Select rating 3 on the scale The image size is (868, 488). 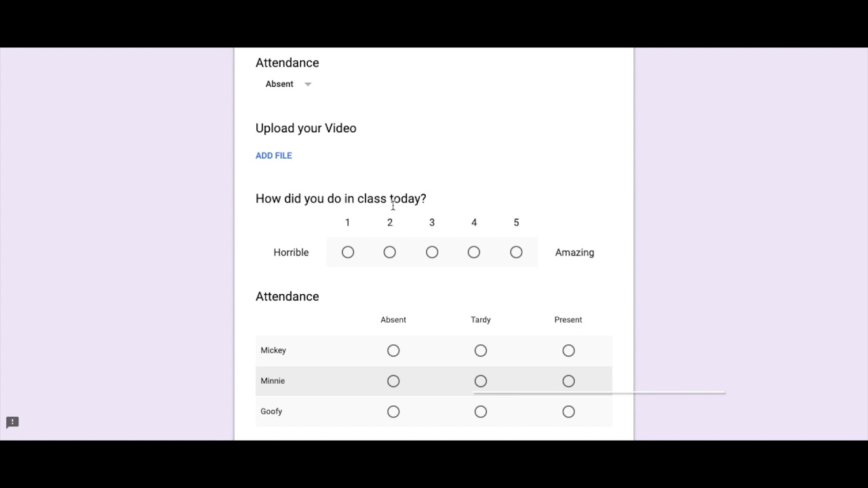[x=432, y=252]
